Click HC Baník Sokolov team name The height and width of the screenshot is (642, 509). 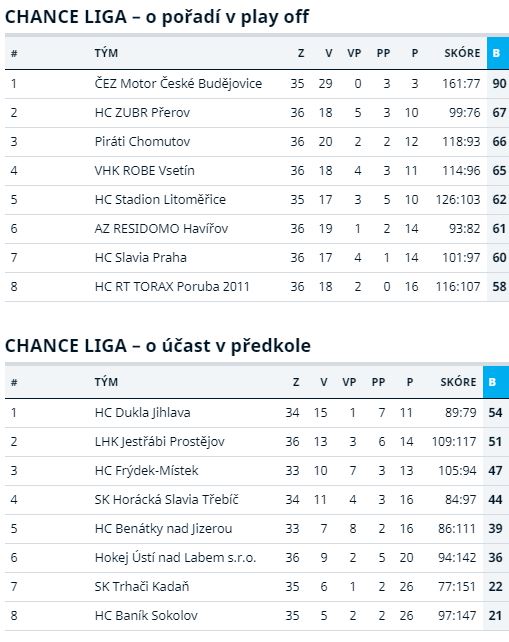(146, 616)
